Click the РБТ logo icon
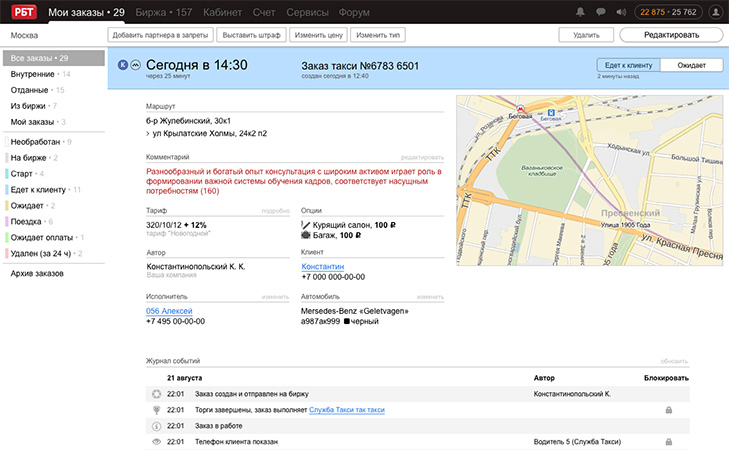 point(24,12)
